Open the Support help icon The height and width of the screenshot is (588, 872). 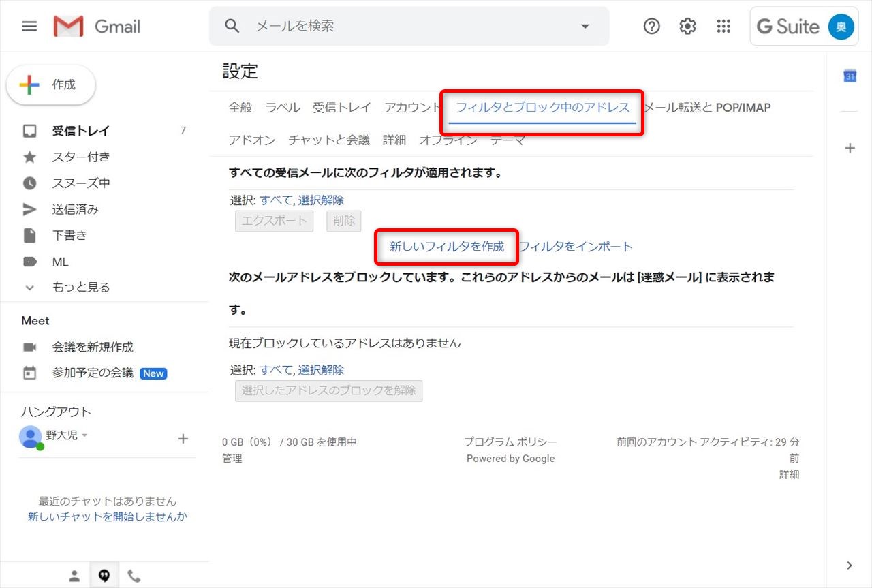point(652,27)
